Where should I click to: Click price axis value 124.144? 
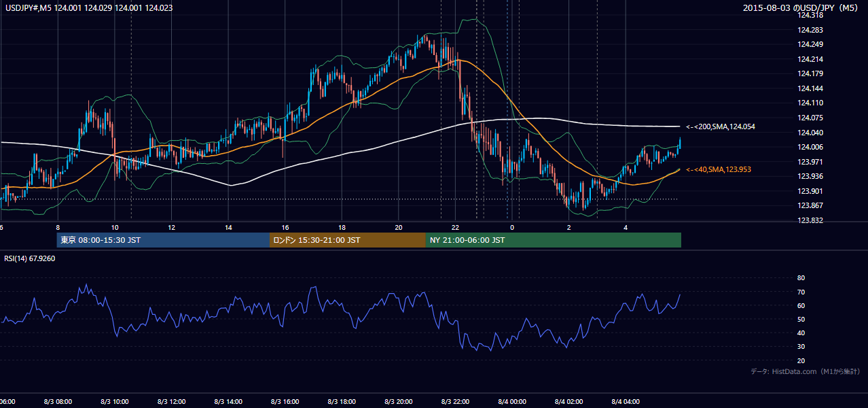click(811, 88)
